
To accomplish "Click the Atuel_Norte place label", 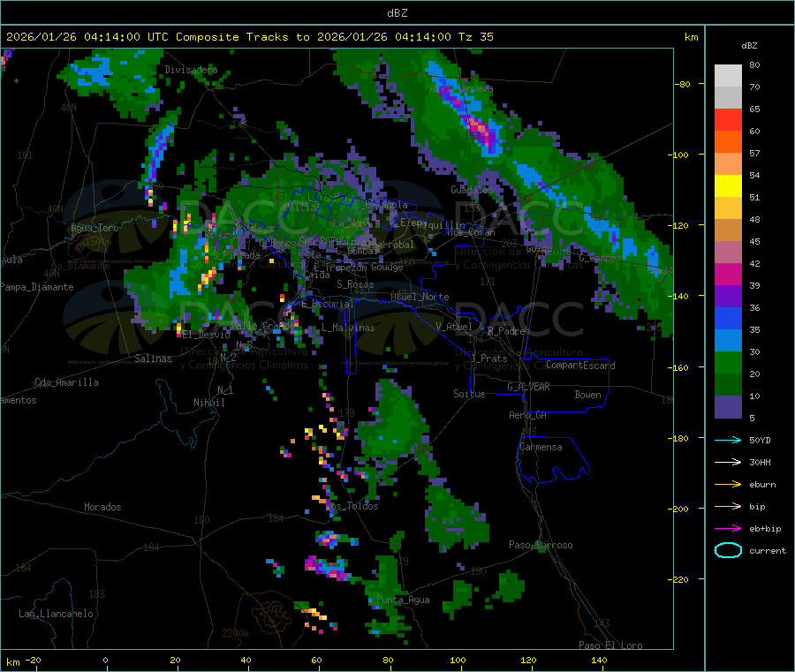I will coord(420,297).
